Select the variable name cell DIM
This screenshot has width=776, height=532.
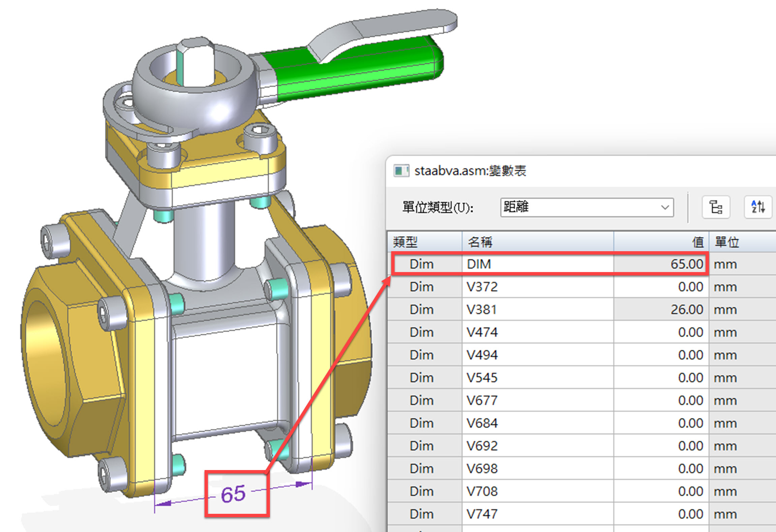click(x=538, y=264)
